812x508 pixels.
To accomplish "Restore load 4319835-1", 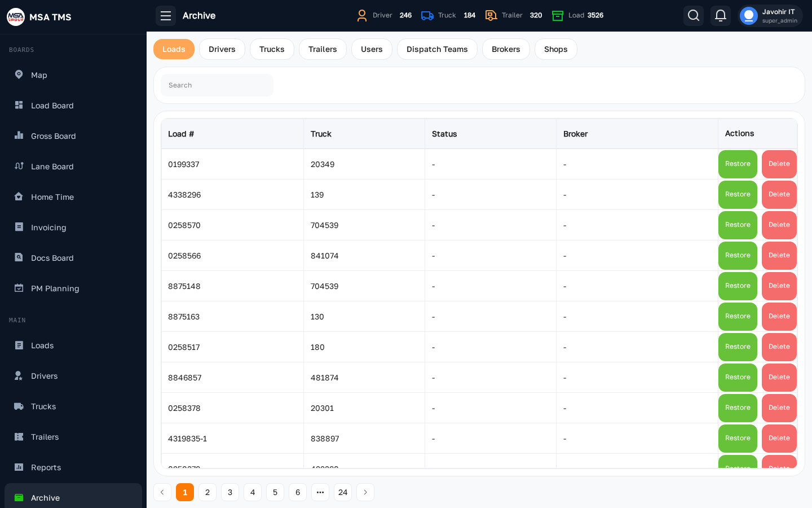I will pyautogui.click(x=738, y=438).
